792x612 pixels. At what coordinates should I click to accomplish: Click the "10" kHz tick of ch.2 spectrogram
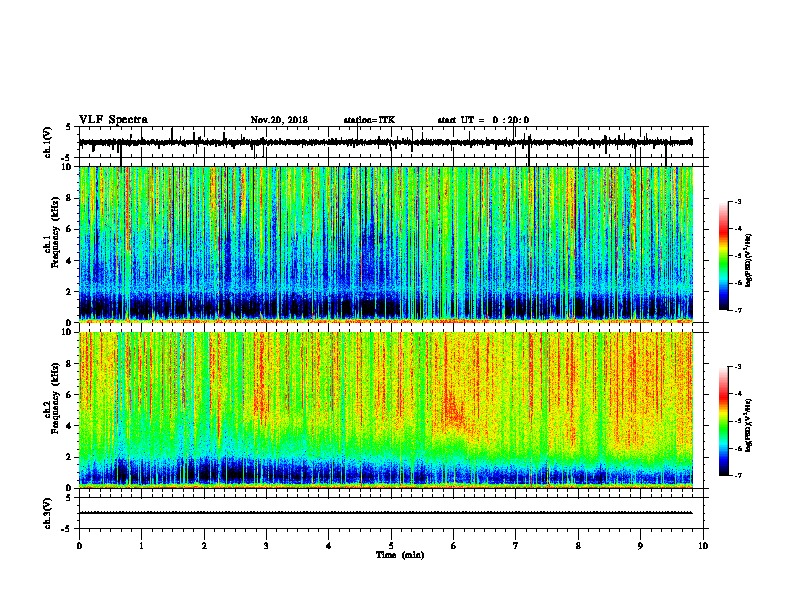click(x=68, y=332)
